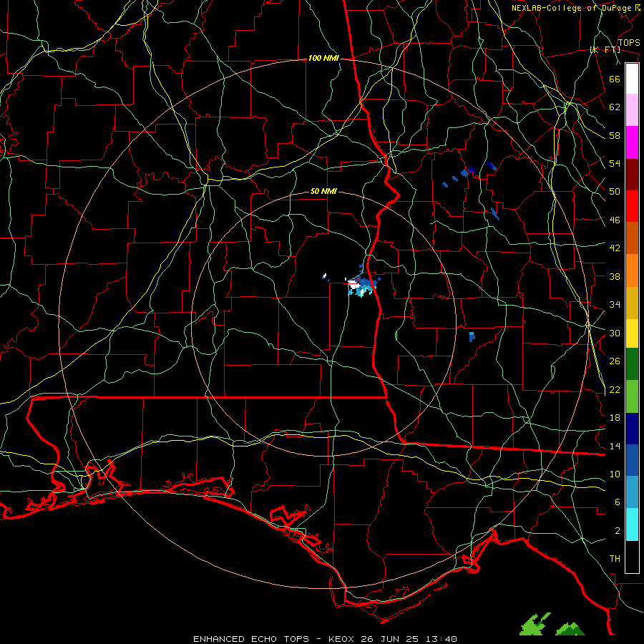The height and width of the screenshot is (644, 644).
Task: Click the navy legend swatch
Action: click(x=632, y=429)
